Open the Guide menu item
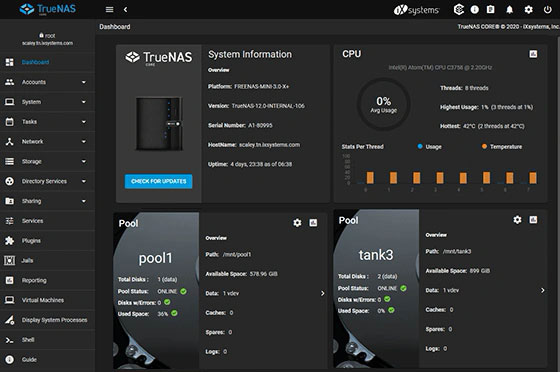Screen dimensions: 560x372 click(x=47, y=360)
